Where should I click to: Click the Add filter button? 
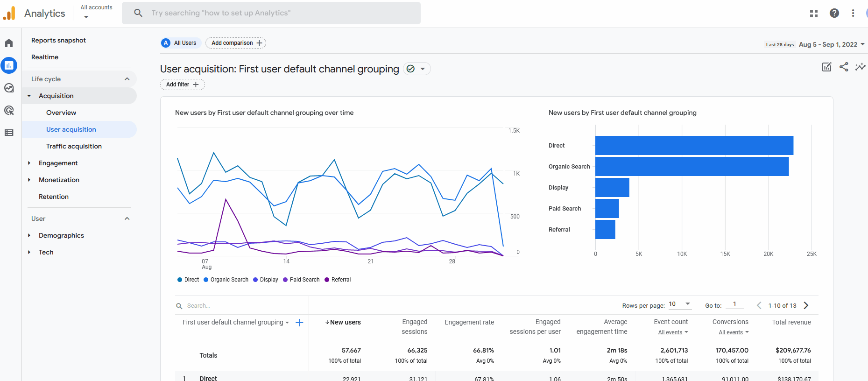coord(183,85)
